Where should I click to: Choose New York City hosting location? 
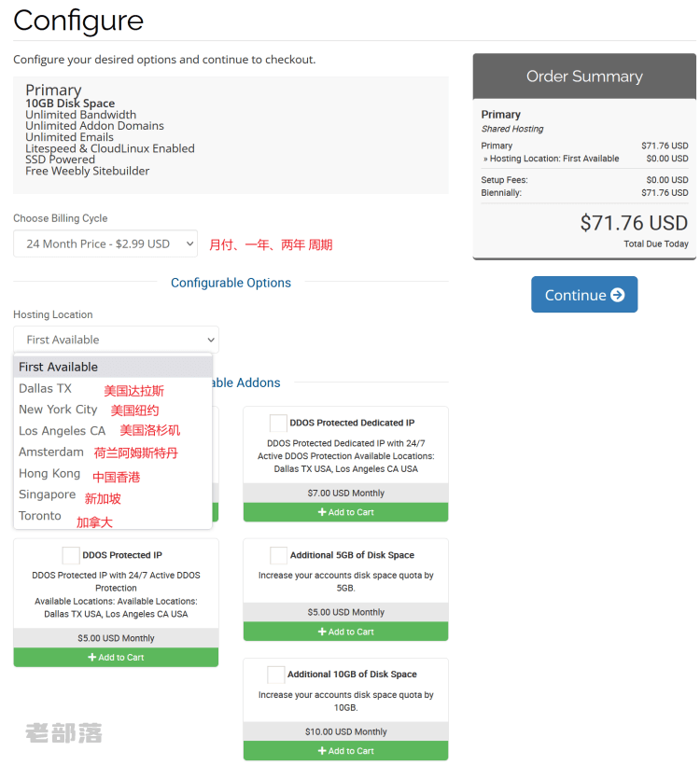[58, 410]
